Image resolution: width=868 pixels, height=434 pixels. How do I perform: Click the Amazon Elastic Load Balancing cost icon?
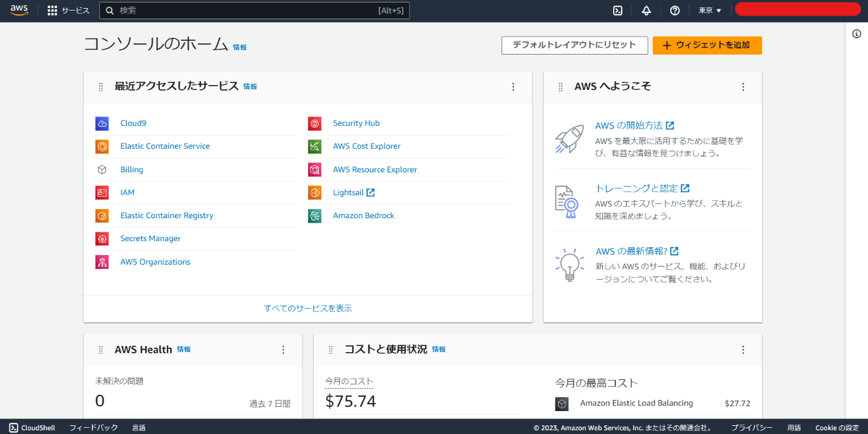(562, 404)
